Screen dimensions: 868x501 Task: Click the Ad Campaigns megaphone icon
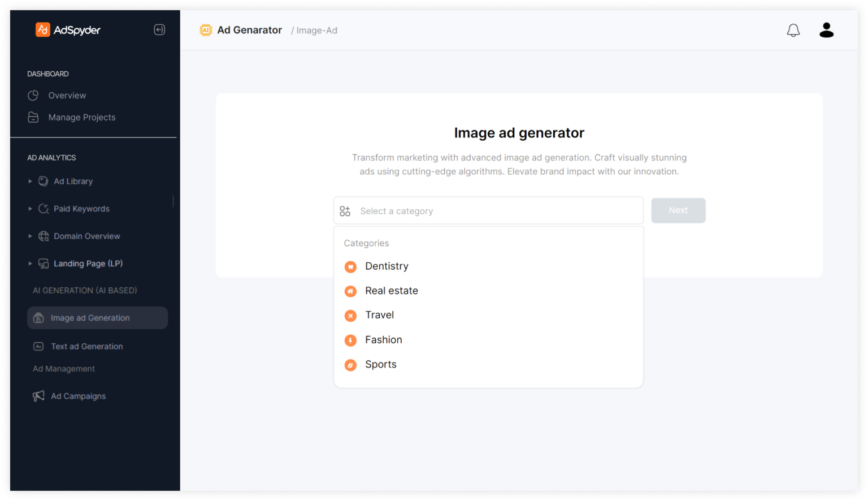pos(38,396)
